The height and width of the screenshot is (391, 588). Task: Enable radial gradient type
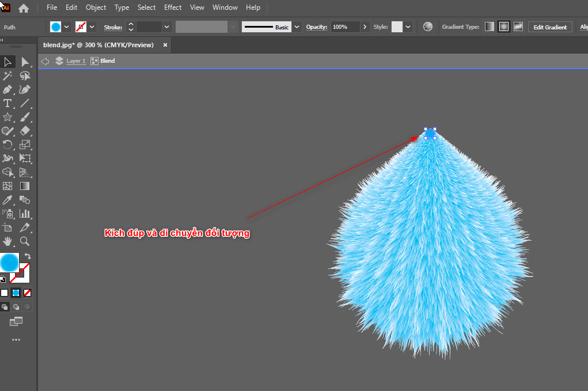point(504,27)
